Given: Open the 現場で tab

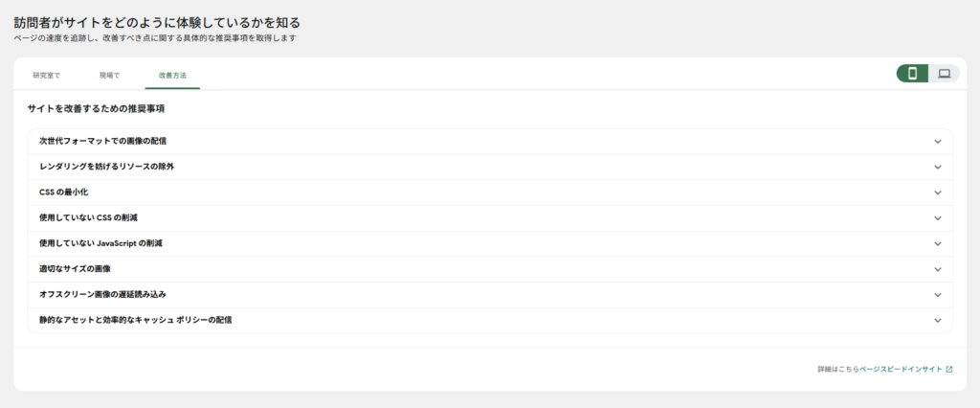Looking at the screenshot, I should pos(109,75).
